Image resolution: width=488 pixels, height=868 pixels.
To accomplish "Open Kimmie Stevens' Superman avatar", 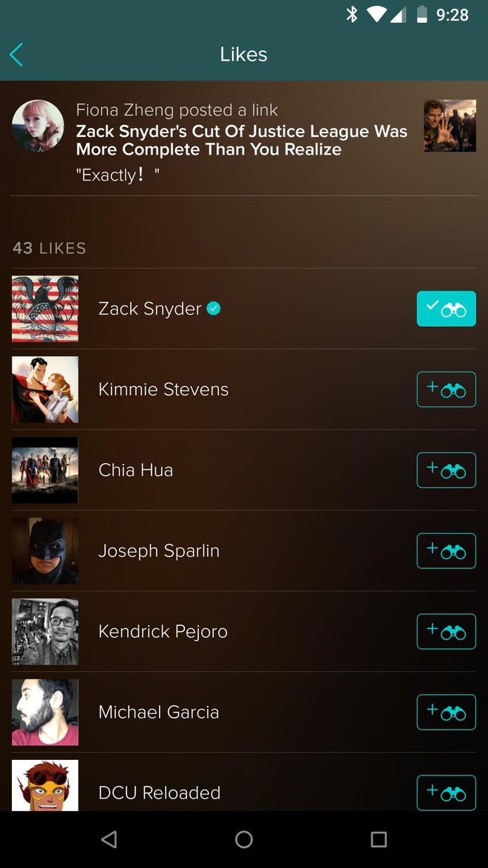I will 45,389.
